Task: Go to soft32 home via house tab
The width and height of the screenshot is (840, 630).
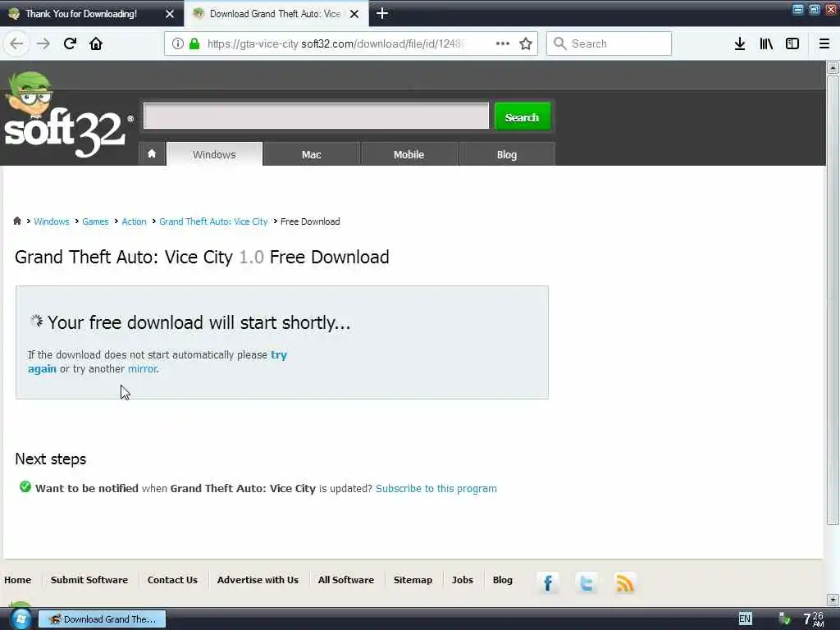Action: coord(152,153)
